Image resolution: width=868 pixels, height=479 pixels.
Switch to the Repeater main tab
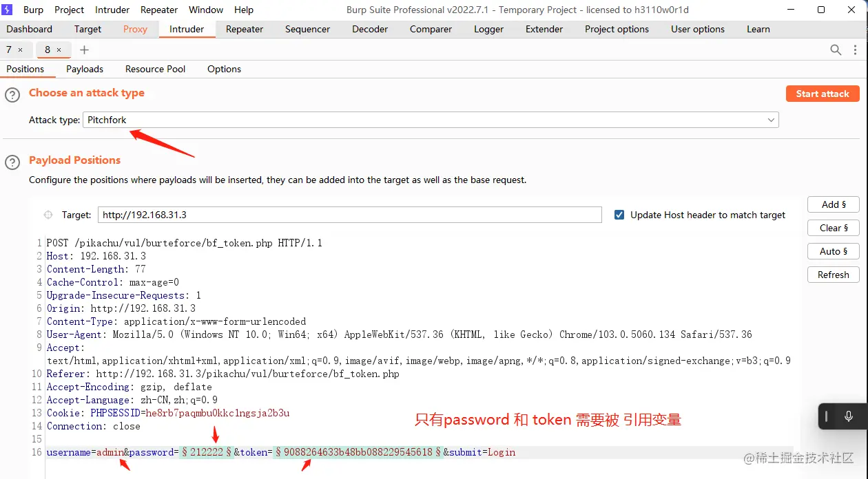pyautogui.click(x=245, y=29)
